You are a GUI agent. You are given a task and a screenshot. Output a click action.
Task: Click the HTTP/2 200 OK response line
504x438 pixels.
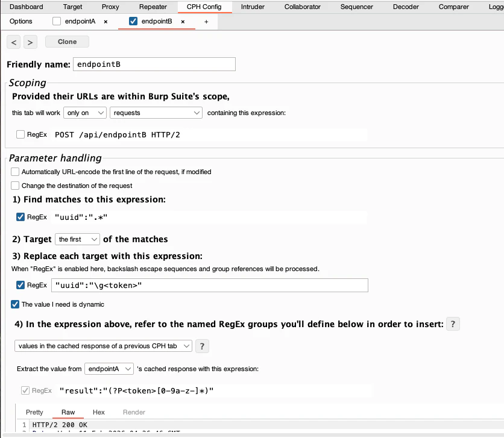pos(60,425)
